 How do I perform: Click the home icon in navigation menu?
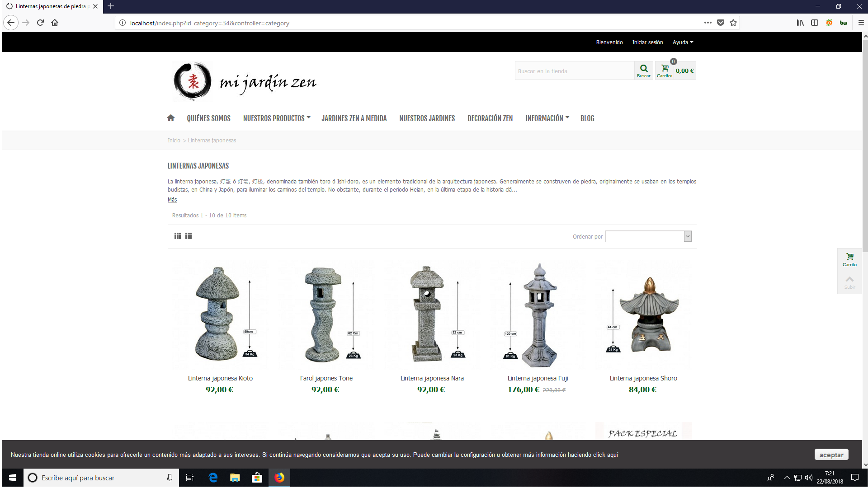[170, 118]
